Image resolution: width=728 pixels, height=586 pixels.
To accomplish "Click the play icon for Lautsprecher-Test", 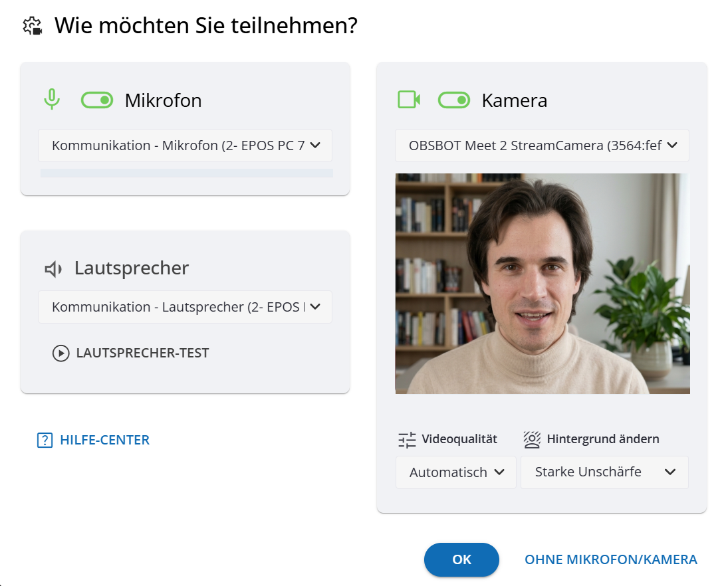I will point(61,353).
